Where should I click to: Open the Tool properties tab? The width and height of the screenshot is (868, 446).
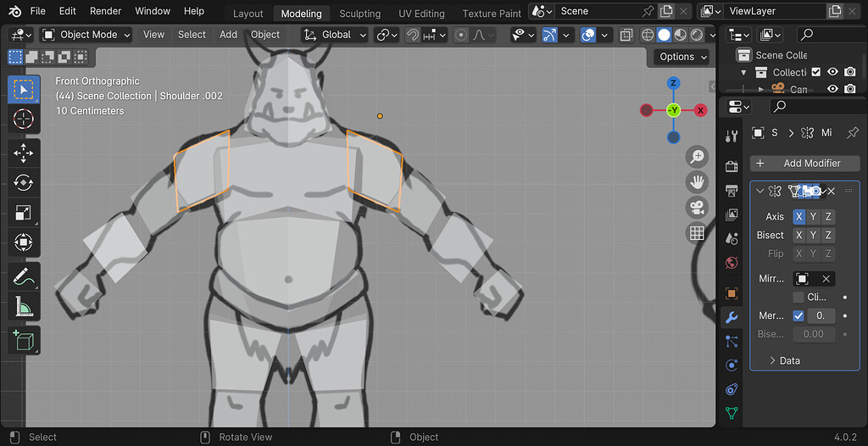[x=732, y=135]
